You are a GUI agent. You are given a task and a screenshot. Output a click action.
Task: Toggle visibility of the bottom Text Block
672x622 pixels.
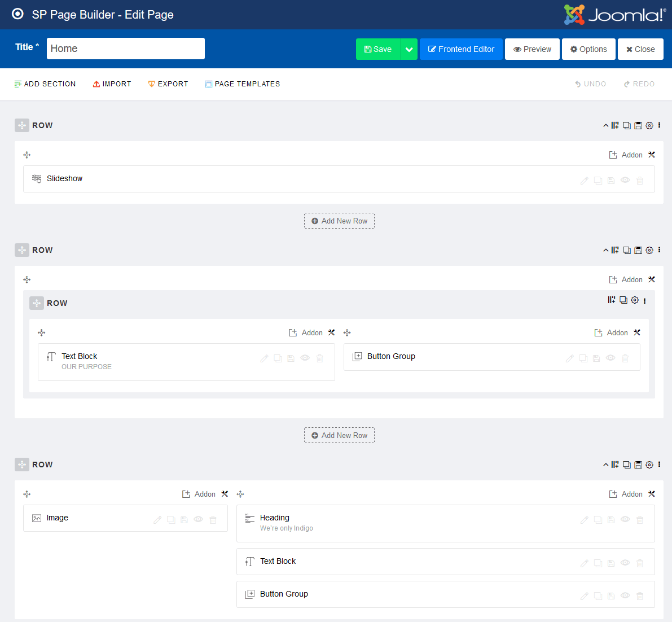625,563
